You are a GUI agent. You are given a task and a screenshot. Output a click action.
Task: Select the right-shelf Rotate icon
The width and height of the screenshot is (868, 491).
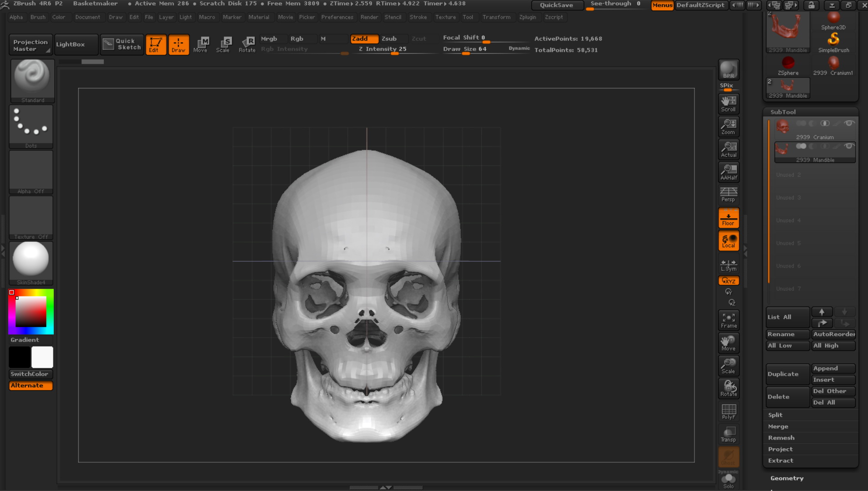click(728, 388)
